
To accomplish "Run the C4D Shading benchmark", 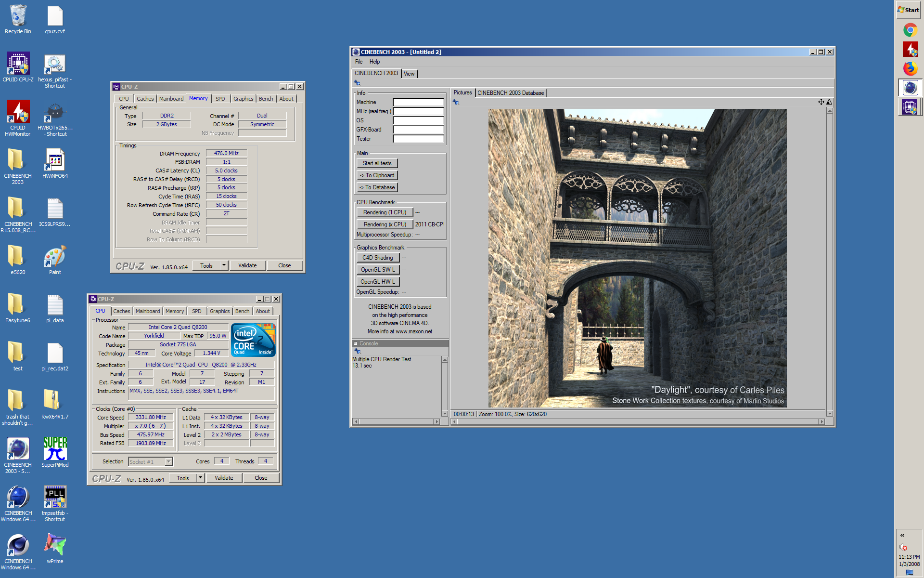I will pos(378,258).
